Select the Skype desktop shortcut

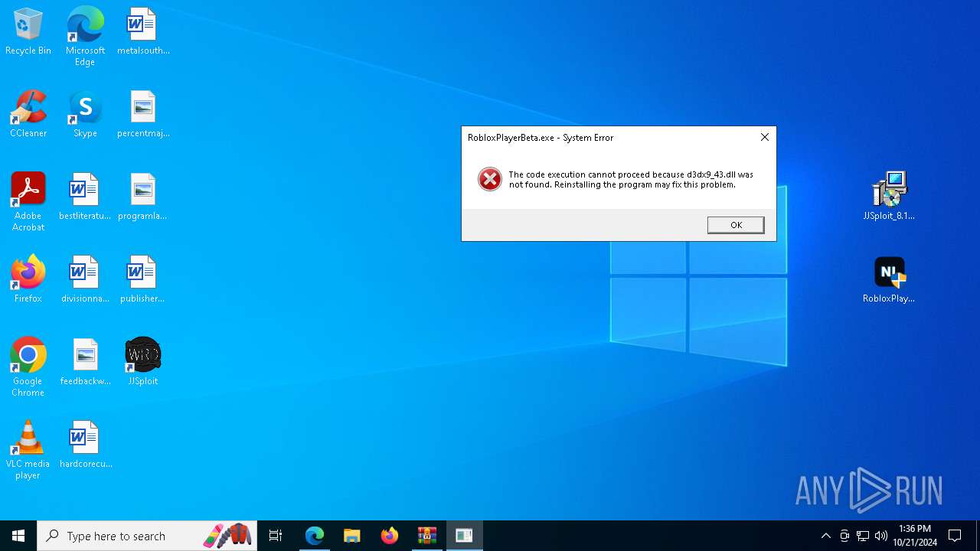pyautogui.click(x=85, y=115)
